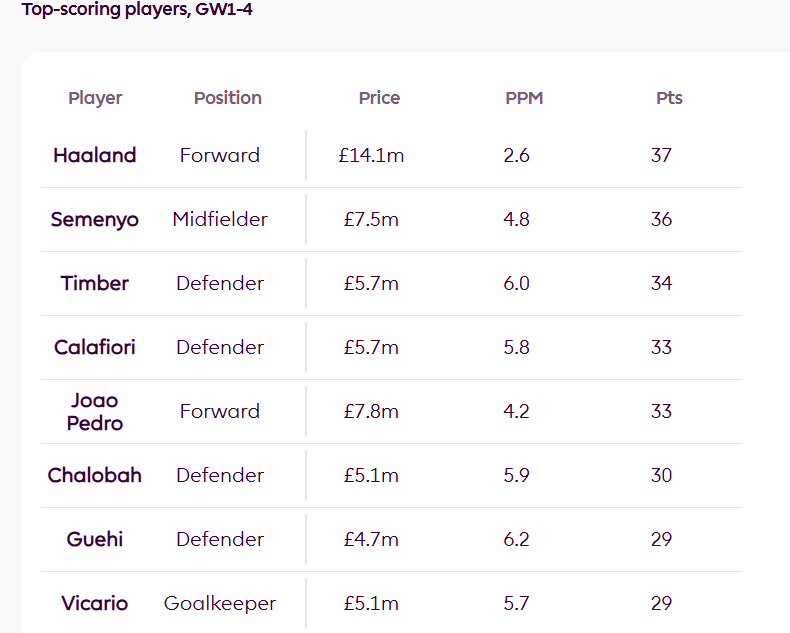Screen dimensions: 790x633
Task: Select the Haaland player name
Action: click(95, 155)
